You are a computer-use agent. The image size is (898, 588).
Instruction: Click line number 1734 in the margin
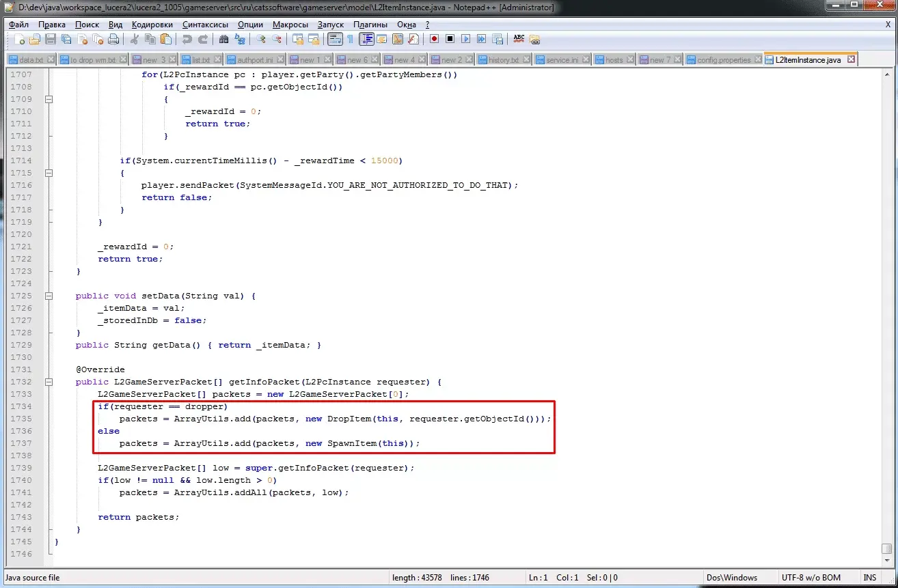21,406
